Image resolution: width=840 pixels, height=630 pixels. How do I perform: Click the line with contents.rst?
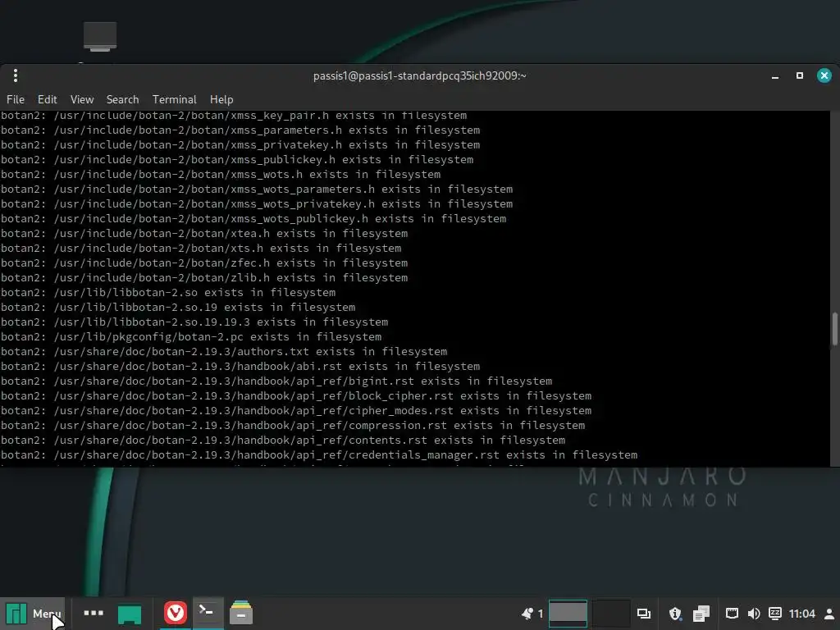click(283, 440)
